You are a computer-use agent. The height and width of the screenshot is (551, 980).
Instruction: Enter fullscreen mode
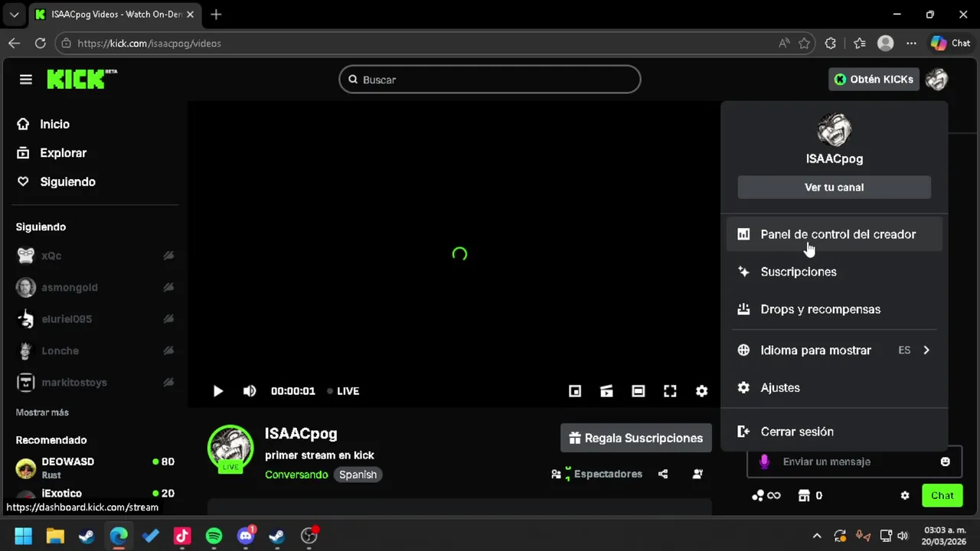[670, 391]
